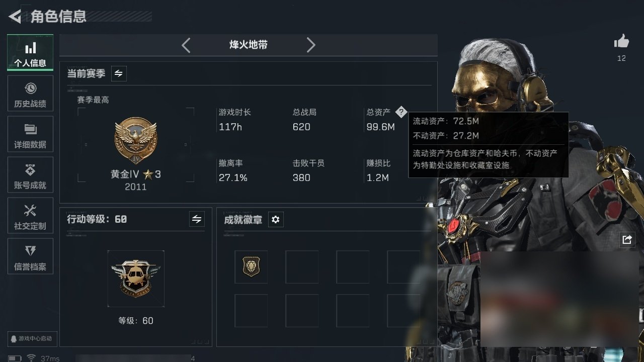Viewport: 644px width, 362px height.
Task: Open the 账号成就 sidebar tab
Action: [x=30, y=175]
